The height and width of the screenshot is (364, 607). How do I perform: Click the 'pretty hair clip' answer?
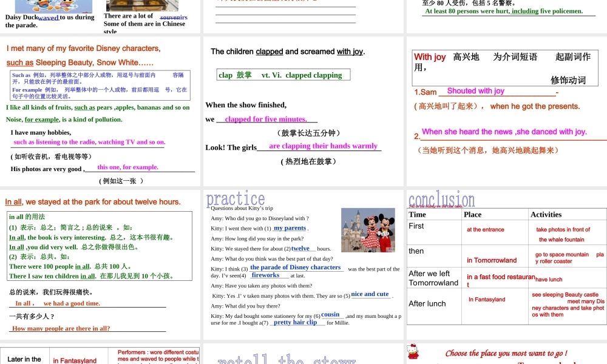click(x=295, y=322)
